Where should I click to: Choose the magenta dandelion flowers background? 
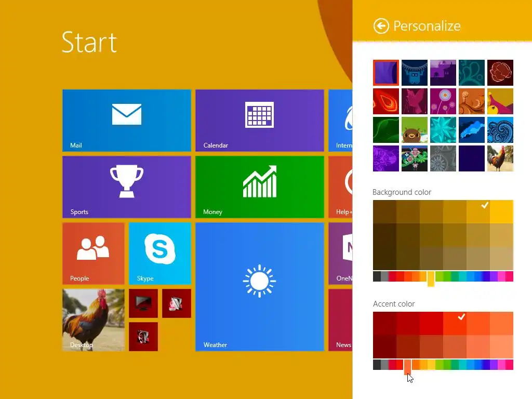click(x=443, y=101)
